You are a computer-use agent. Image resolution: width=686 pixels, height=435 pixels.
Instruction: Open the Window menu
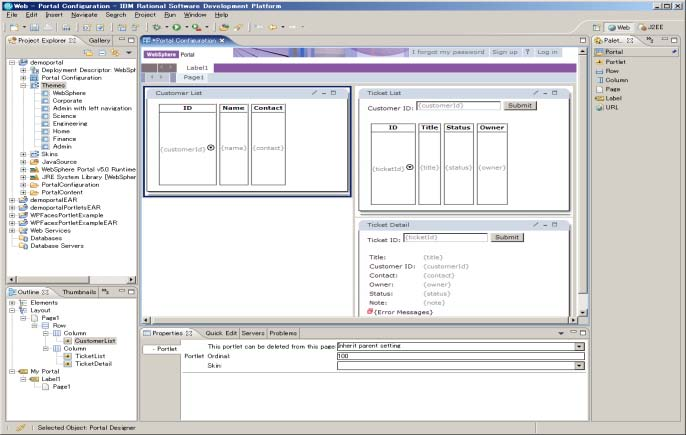[x=195, y=15]
